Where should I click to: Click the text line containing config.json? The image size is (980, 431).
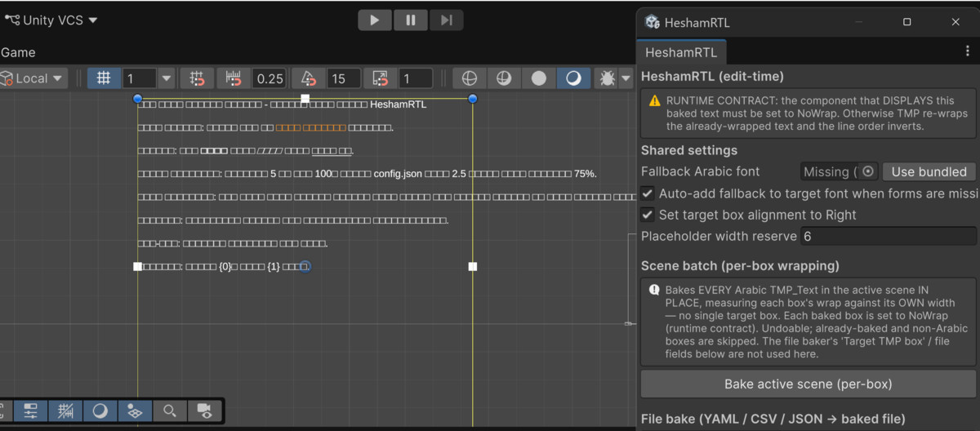tap(367, 174)
